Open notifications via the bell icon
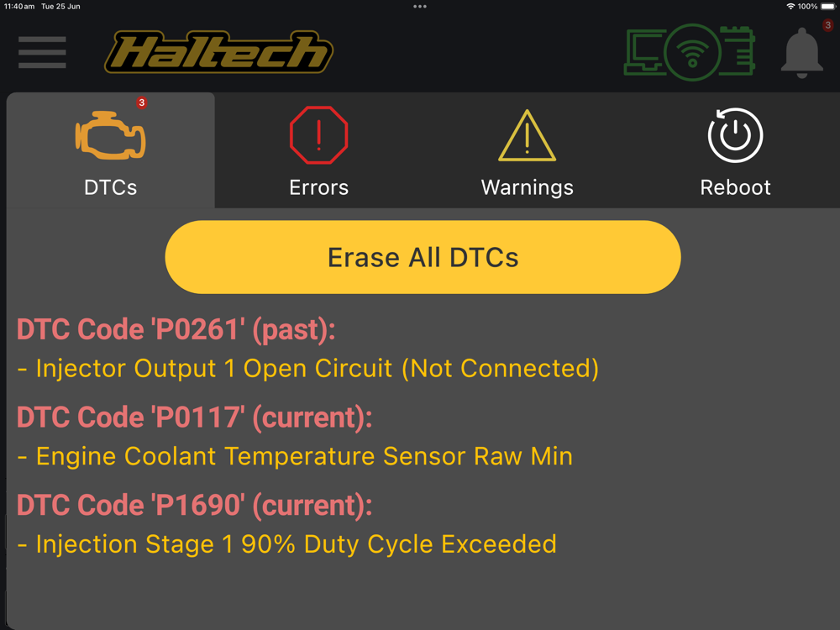840x630 pixels. click(801, 53)
